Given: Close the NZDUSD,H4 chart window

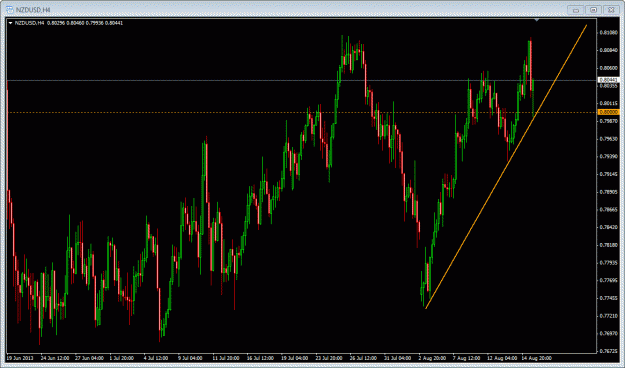Looking at the screenshot, I should coord(611,10).
